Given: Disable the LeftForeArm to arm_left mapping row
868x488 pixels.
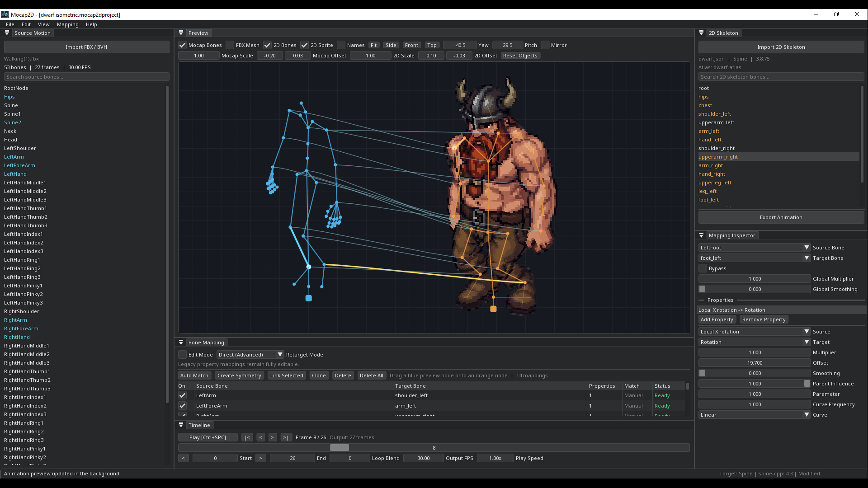Looking at the screenshot, I should click(183, 406).
